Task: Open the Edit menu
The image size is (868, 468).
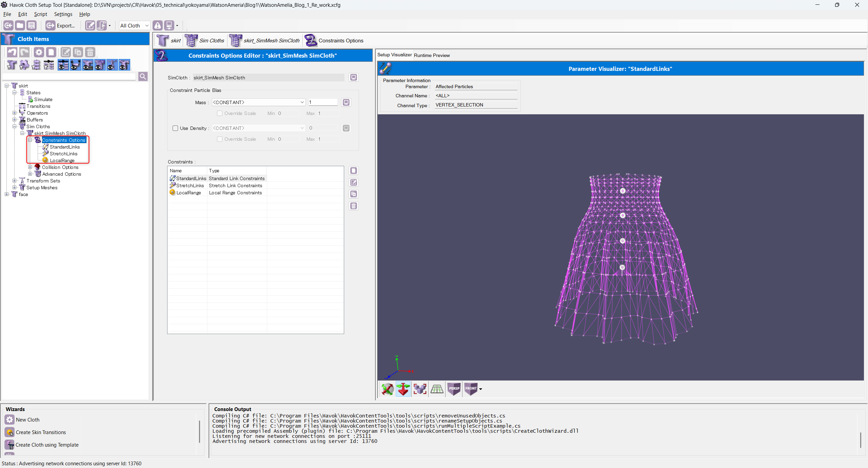Action: coord(22,14)
